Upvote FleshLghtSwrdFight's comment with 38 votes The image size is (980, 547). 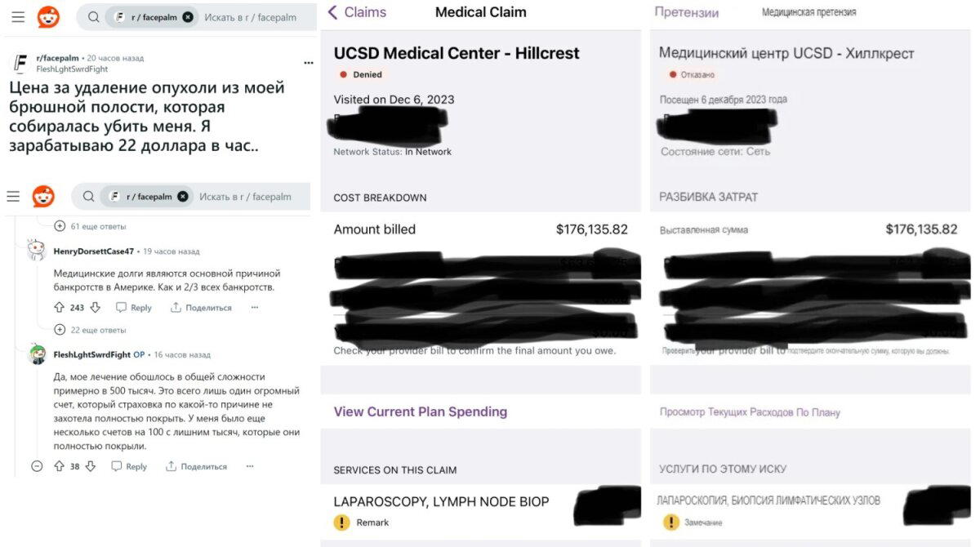[59, 466]
